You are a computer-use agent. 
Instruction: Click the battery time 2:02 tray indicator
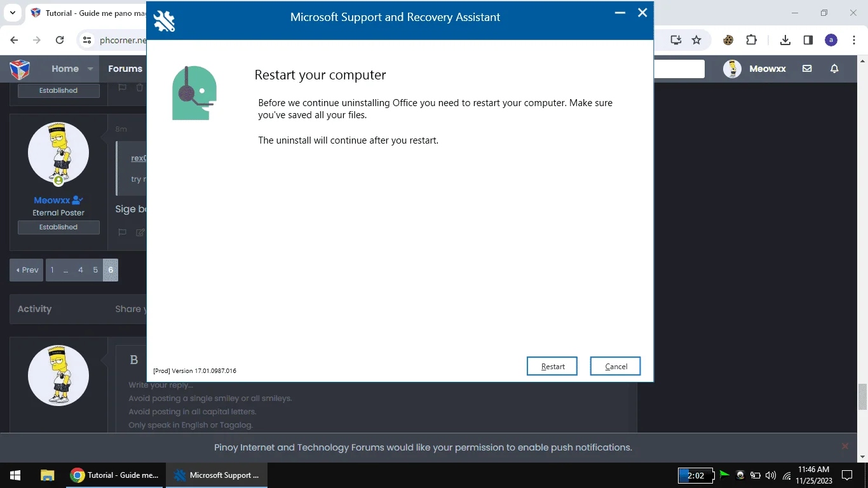pos(695,475)
